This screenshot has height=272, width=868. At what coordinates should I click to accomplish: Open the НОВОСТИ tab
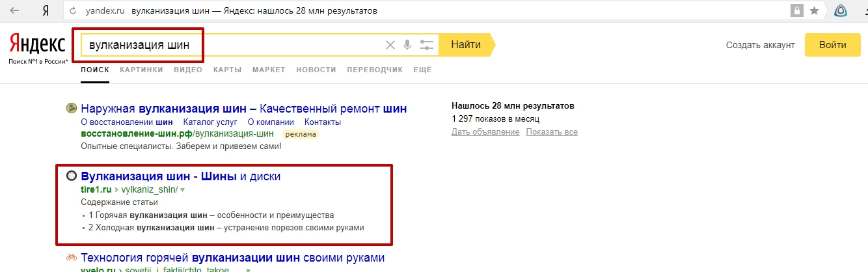pos(316,70)
